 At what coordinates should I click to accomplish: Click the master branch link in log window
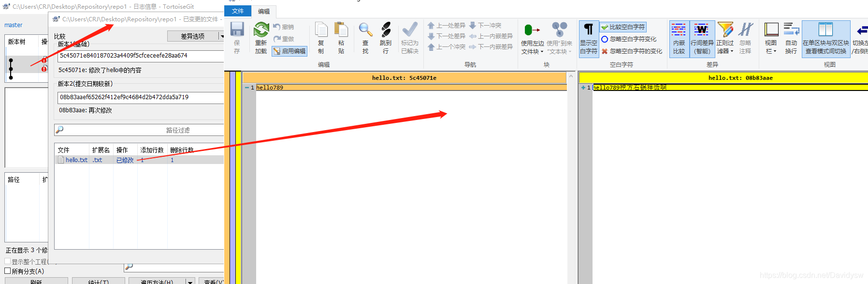14,25
